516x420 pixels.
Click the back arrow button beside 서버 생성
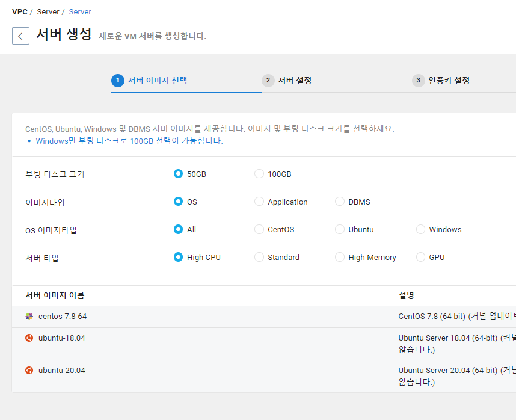coord(20,36)
